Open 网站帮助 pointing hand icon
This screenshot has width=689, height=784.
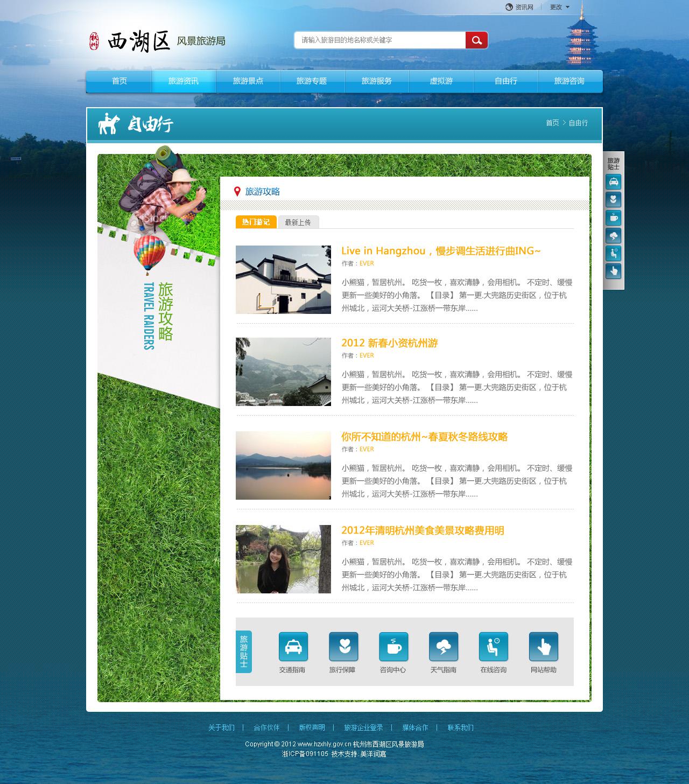[544, 647]
